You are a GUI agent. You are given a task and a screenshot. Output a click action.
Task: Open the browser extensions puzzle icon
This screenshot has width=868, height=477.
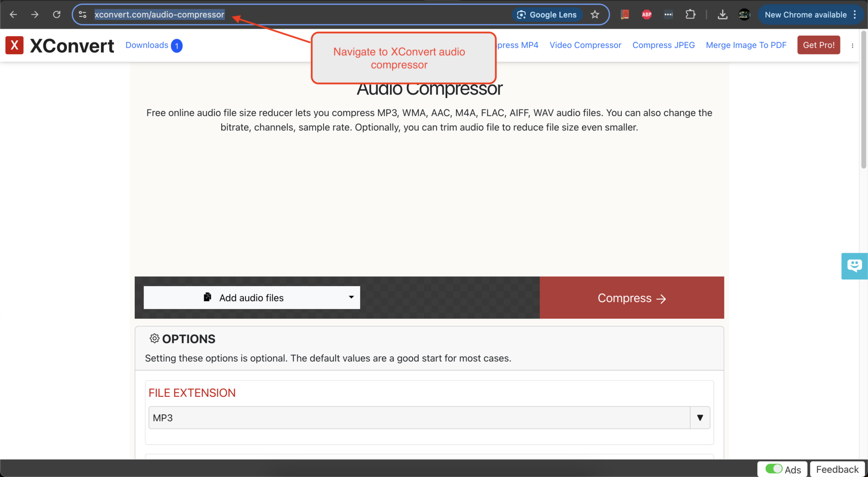point(690,14)
